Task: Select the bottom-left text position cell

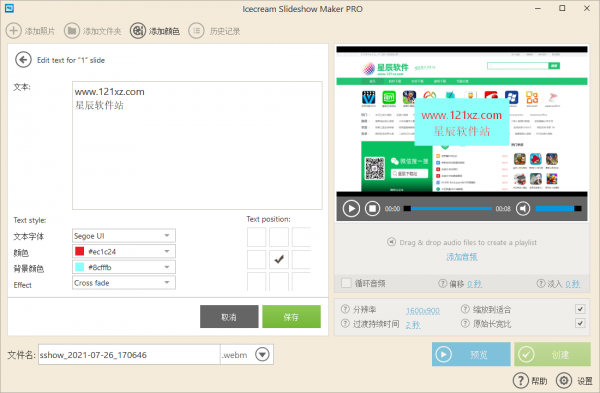Action: [256, 282]
